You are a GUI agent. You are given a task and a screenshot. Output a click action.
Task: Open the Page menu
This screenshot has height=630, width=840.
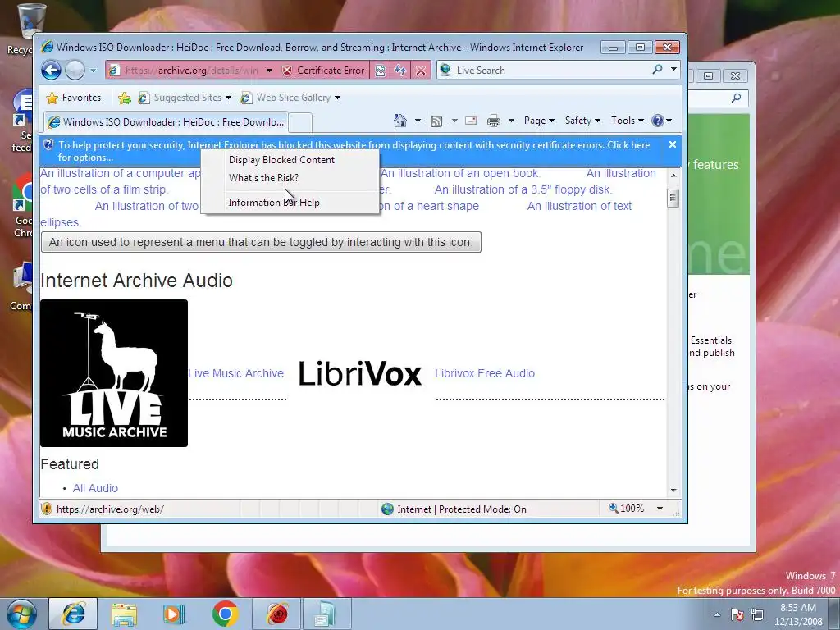(x=539, y=121)
